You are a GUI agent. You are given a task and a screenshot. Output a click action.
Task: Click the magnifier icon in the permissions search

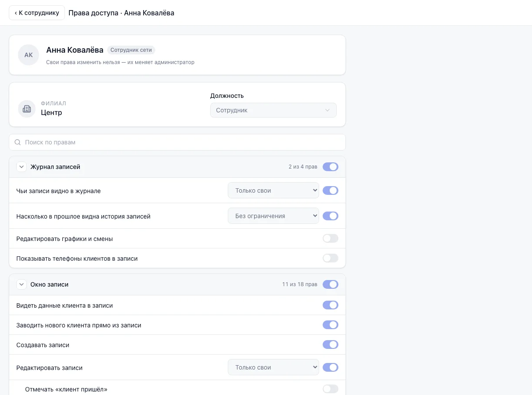(x=18, y=142)
